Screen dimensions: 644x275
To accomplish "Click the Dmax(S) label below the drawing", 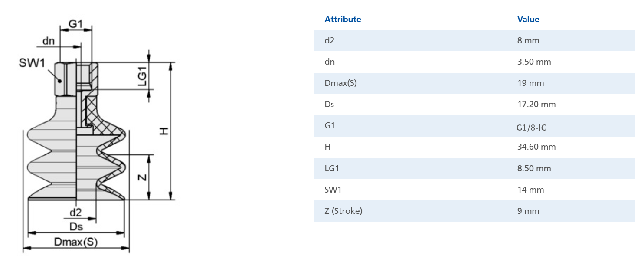I will [76, 242].
